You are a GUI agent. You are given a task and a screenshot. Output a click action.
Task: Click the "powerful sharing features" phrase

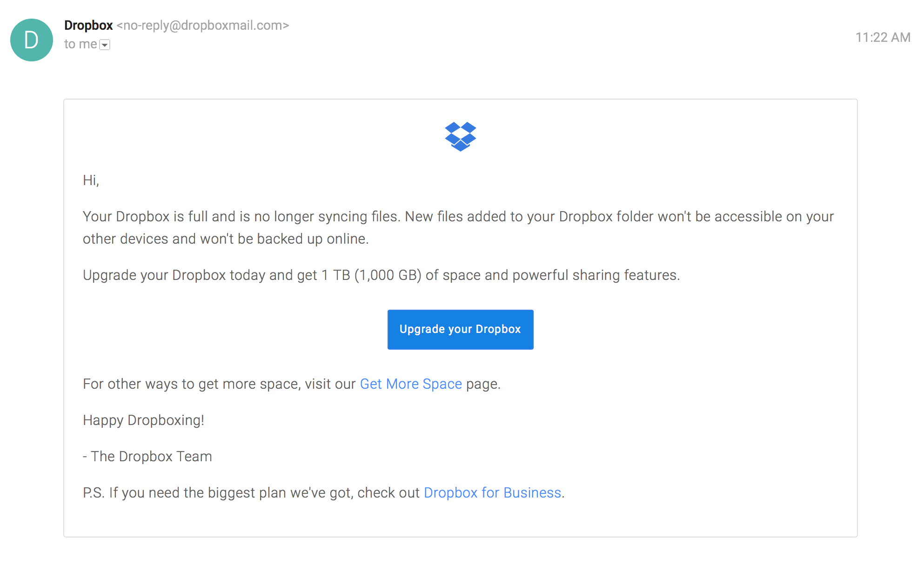tap(596, 275)
